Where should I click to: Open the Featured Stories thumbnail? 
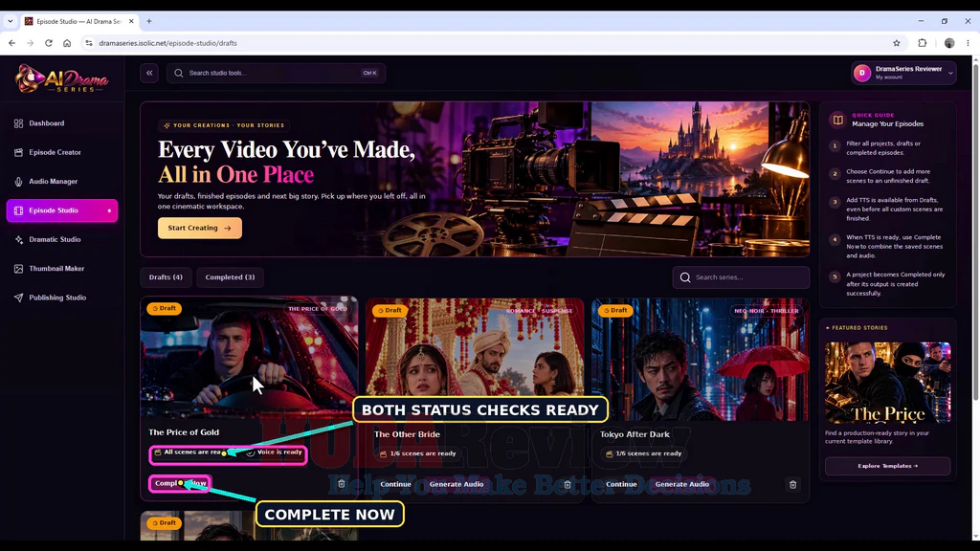coord(887,383)
